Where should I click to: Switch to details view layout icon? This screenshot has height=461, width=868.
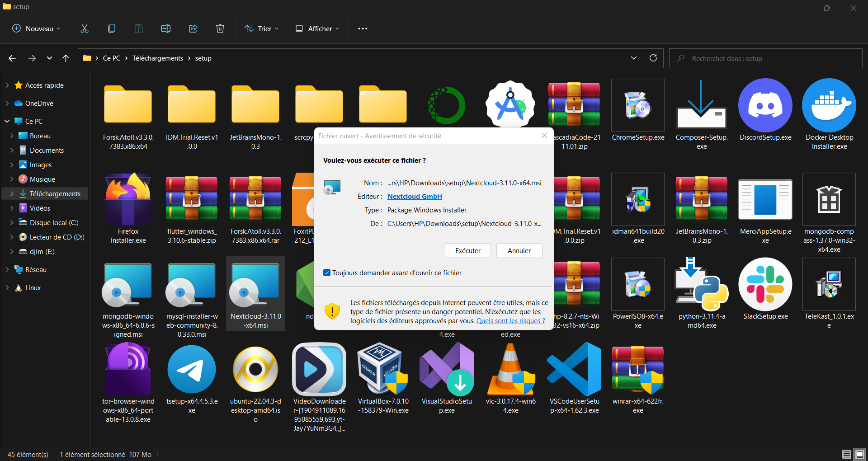click(x=847, y=454)
